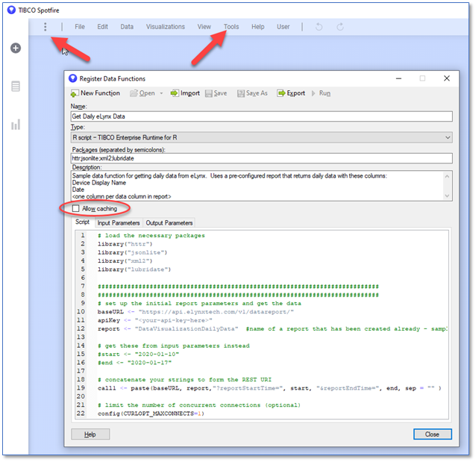Click the Close button at dialog bottom
The width and height of the screenshot is (476, 462).
pyautogui.click(x=432, y=434)
